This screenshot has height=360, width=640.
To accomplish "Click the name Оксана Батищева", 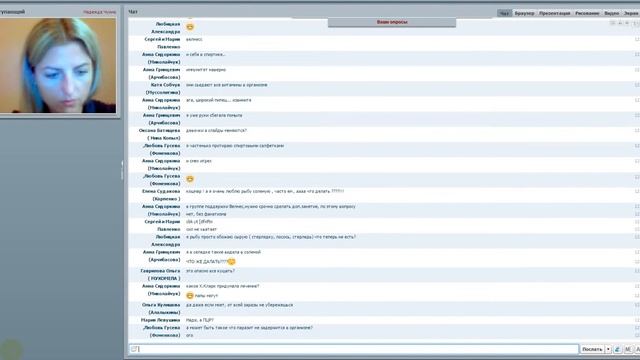I will point(159,131).
